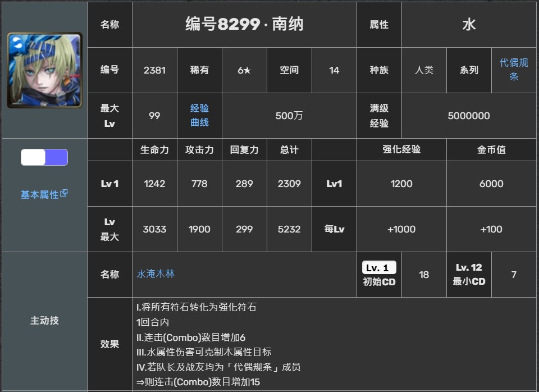Click the 6★ rarity value
This screenshot has height=392, width=539.
pos(244,70)
